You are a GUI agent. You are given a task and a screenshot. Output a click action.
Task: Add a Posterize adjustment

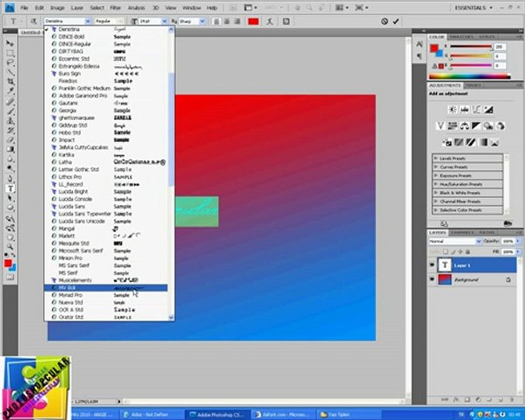[x=459, y=143]
